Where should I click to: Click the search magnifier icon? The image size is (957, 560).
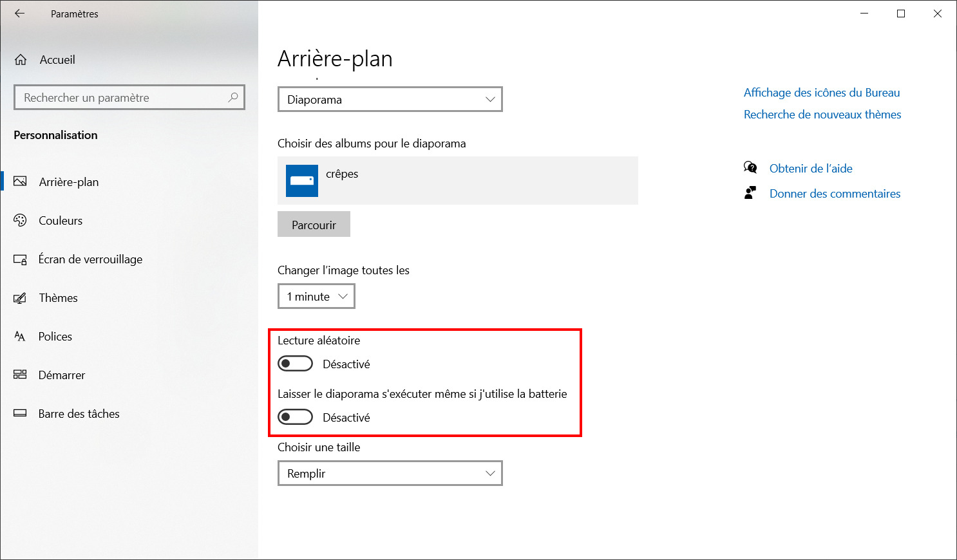(x=233, y=97)
